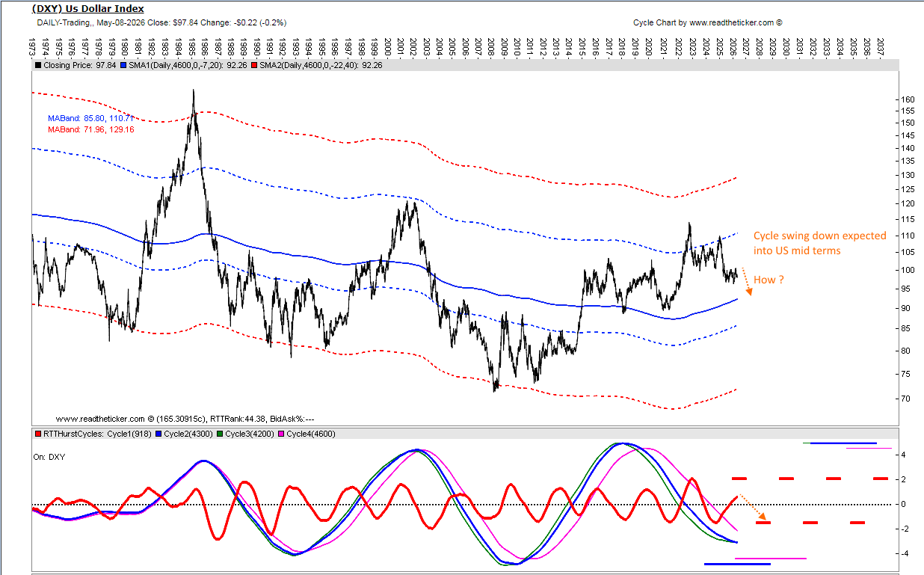Click the 4 value on cycle axis
924x575 pixels.
coord(904,455)
